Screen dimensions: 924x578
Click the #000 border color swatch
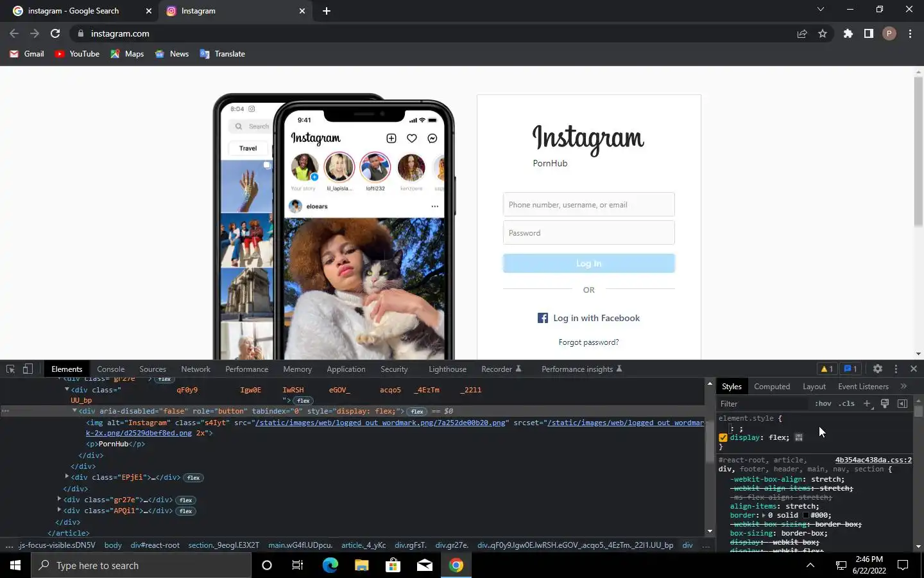806,515
